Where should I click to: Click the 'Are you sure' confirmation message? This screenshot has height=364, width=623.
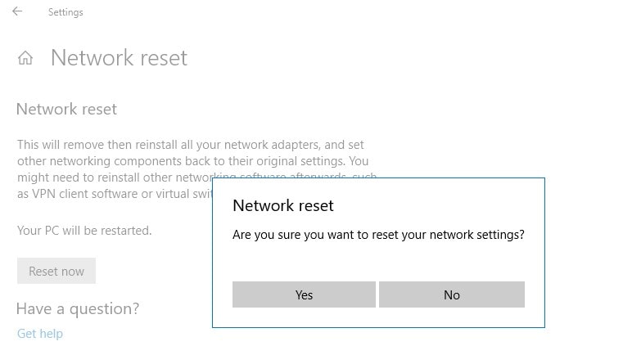click(378, 235)
